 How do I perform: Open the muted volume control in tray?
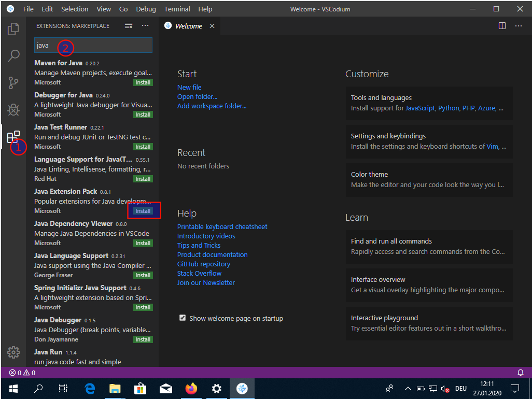445,389
